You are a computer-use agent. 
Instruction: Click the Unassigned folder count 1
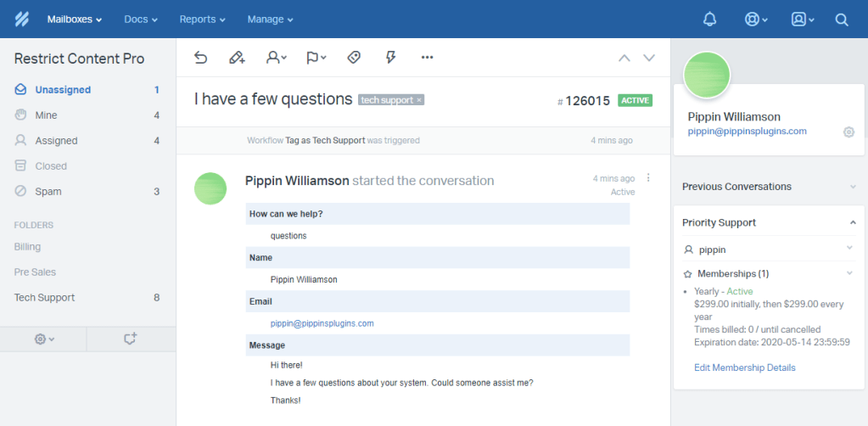pyautogui.click(x=157, y=90)
